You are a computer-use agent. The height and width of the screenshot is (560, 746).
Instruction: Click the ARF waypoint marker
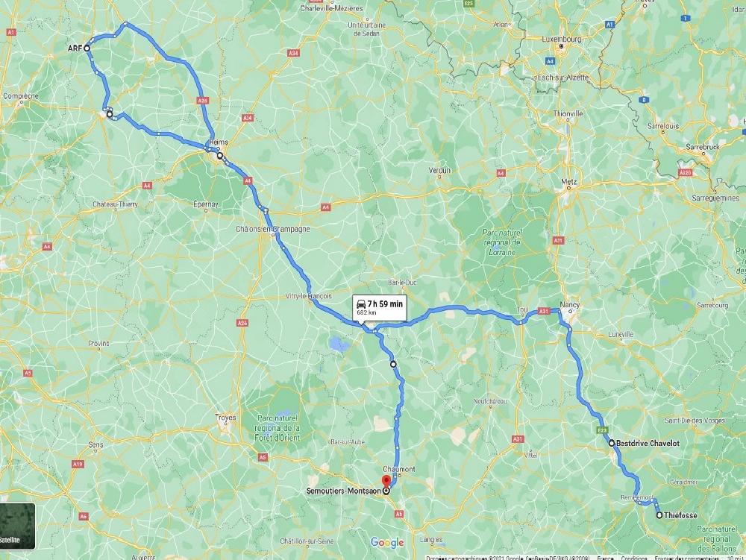87,48
